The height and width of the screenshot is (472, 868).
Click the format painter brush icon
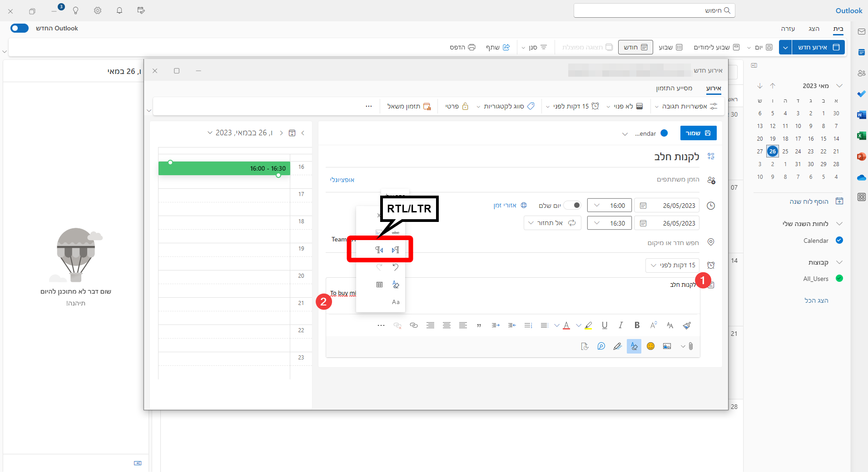(x=686, y=325)
